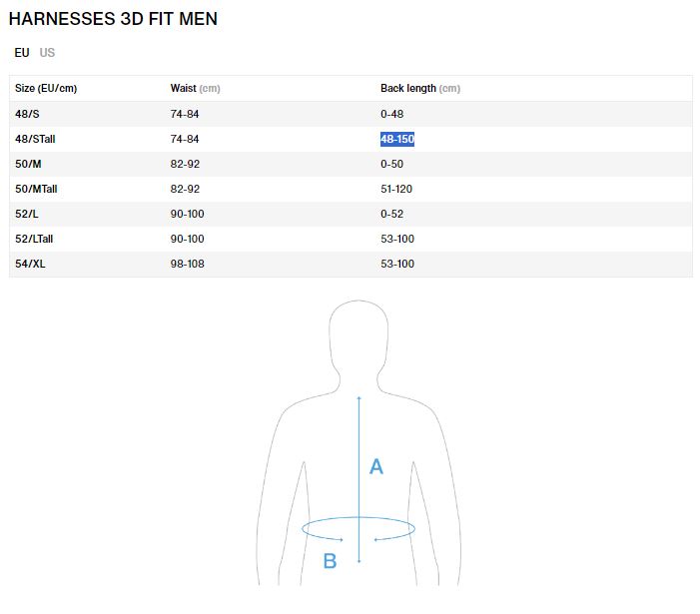Select the 50/MTall size row label
This screenshot has width=700, height=614.
(x=36, y=189)
